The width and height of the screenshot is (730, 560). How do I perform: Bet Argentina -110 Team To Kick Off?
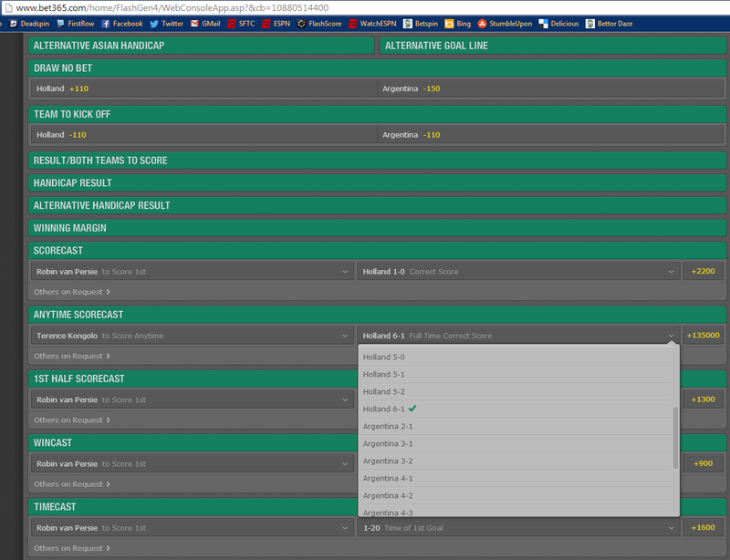tap(550, 135)
